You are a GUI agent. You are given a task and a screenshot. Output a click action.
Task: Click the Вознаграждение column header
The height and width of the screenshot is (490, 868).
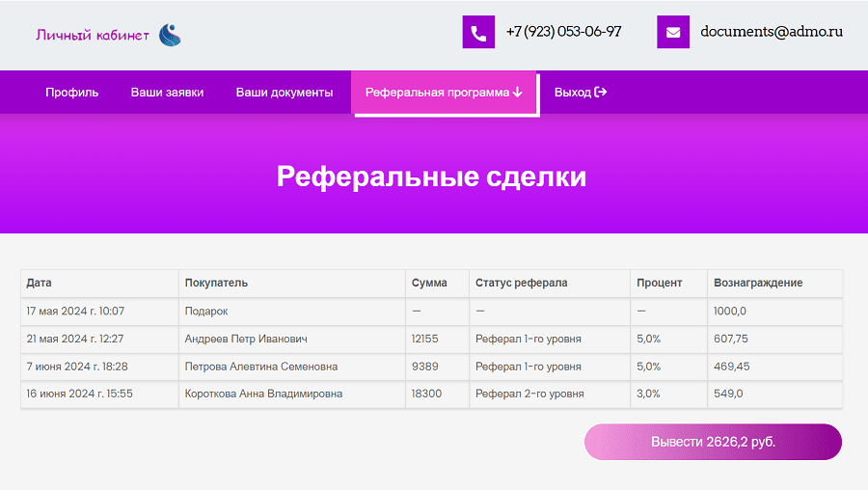[x=758, y=283]
